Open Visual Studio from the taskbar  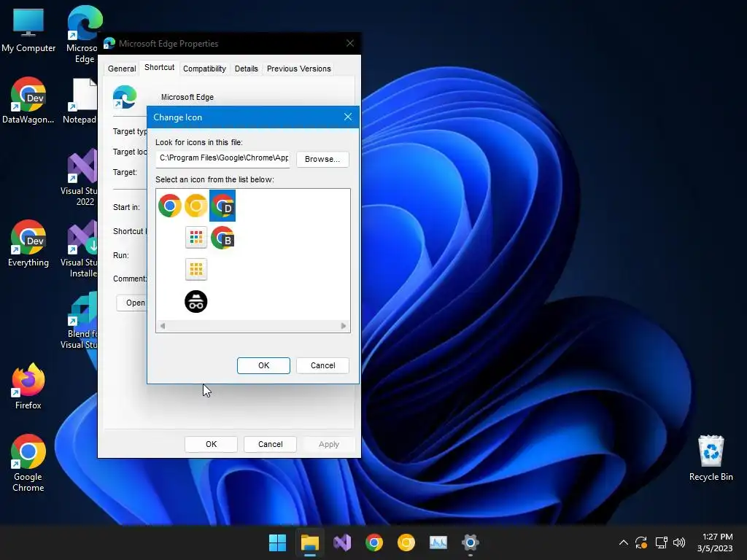[342, 542]
